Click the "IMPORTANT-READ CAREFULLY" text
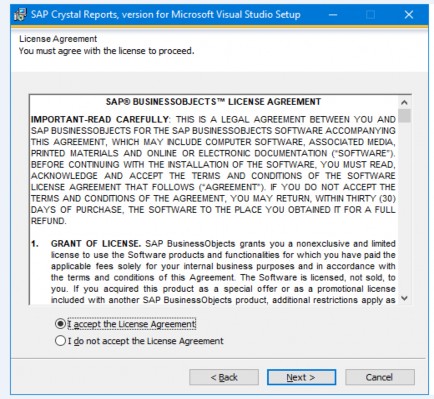This screenshot has width=434, height=399. tap(100, 119)
